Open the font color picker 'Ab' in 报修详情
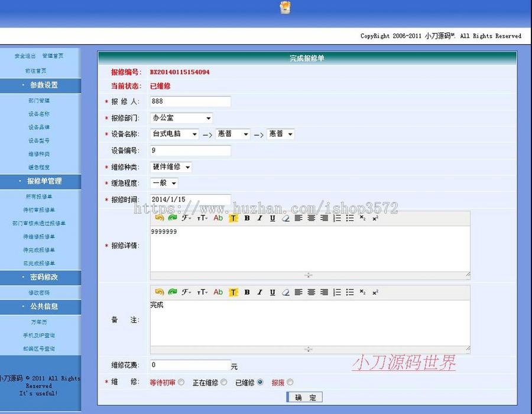This screenshot has width=532, height=414. pyautogui.click(x=218, y=218)
